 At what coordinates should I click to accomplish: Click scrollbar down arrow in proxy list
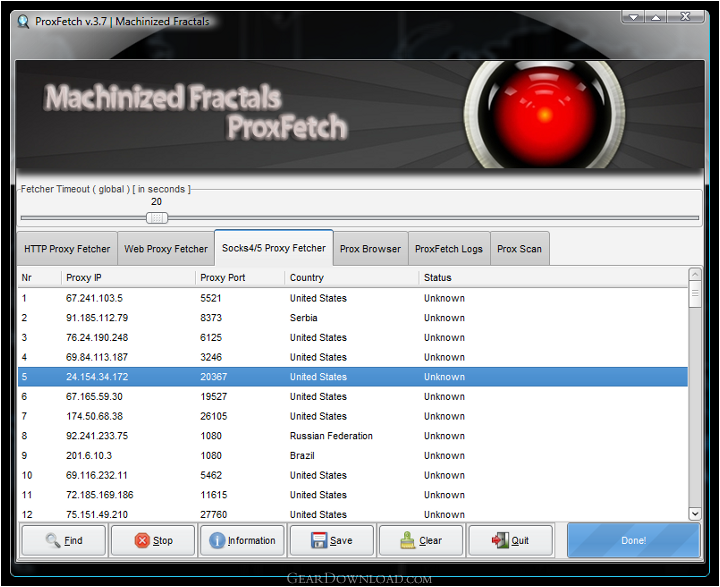tap(695, 514)
